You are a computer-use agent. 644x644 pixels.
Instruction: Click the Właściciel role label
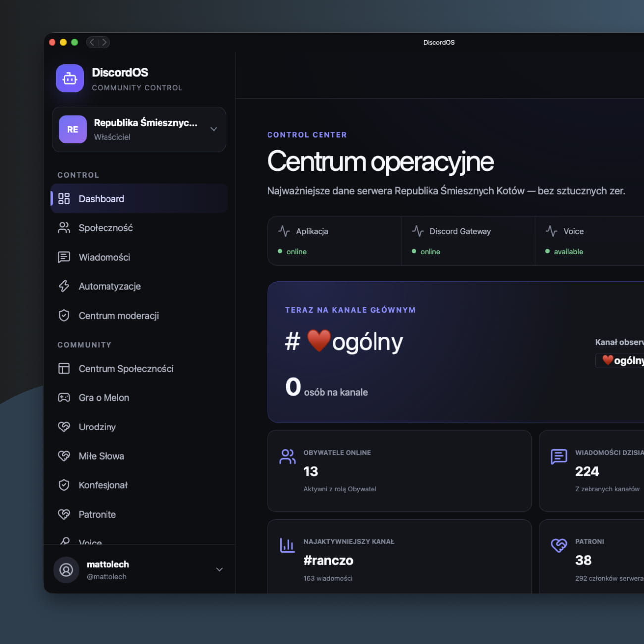[x=112, y=137]
